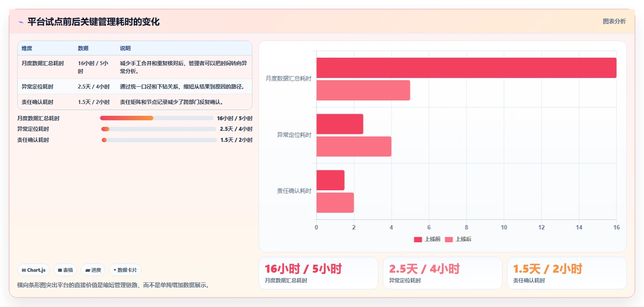
Task: Click the 16小时 / 5小时 data card
Action: [318, 273]
